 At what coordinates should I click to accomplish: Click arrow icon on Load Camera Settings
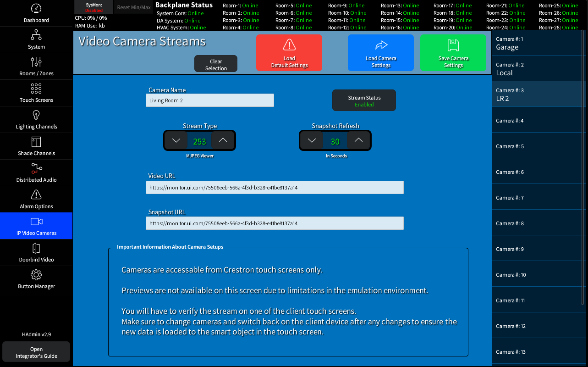pos(381,44)
